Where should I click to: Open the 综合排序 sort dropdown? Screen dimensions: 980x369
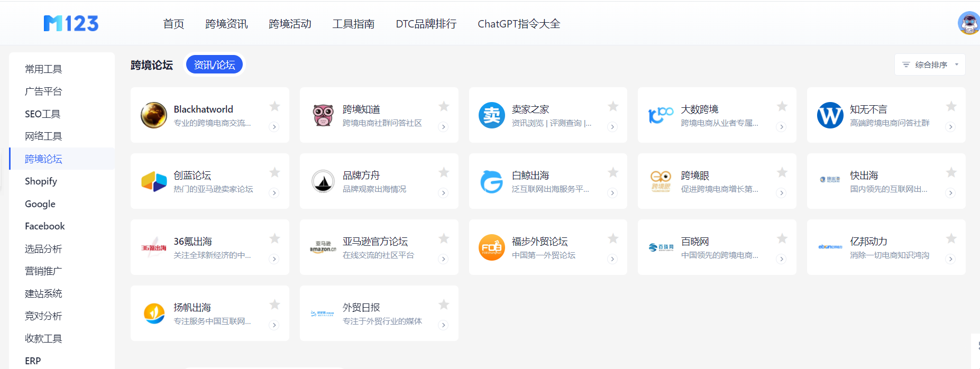point(930,64)
